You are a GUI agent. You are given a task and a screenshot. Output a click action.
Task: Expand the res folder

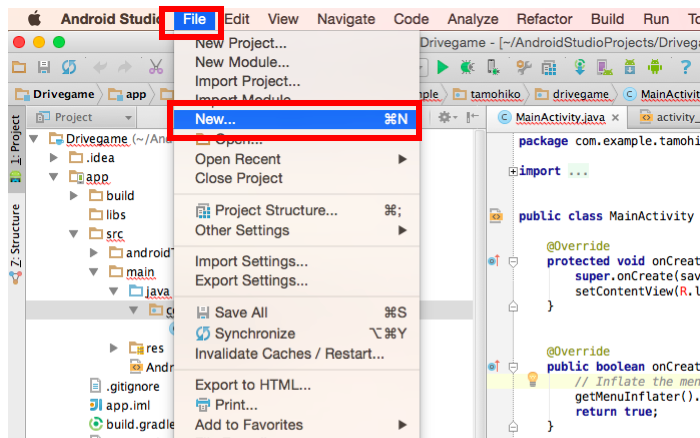(114, 348)
